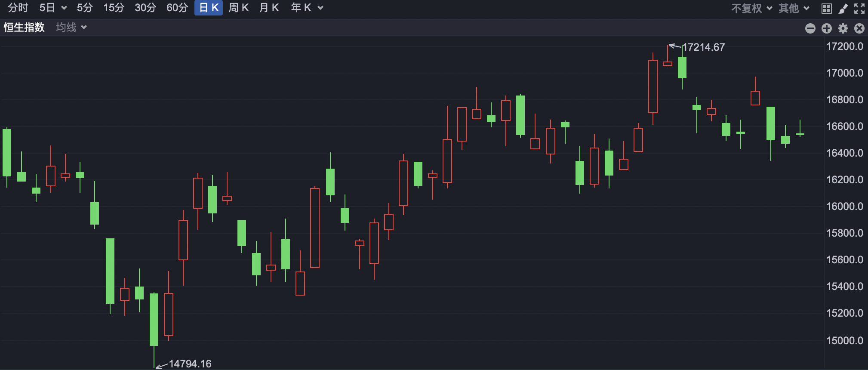Switch to the 15分 interval

click(x=114, y=8)
